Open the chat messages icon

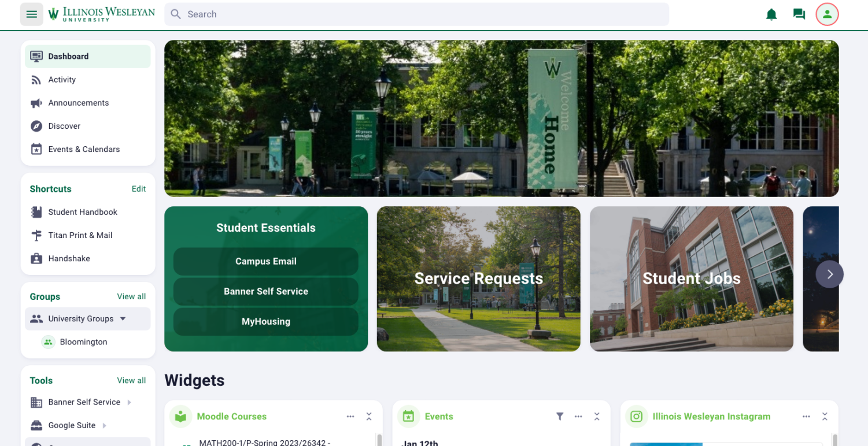[799, 14]
